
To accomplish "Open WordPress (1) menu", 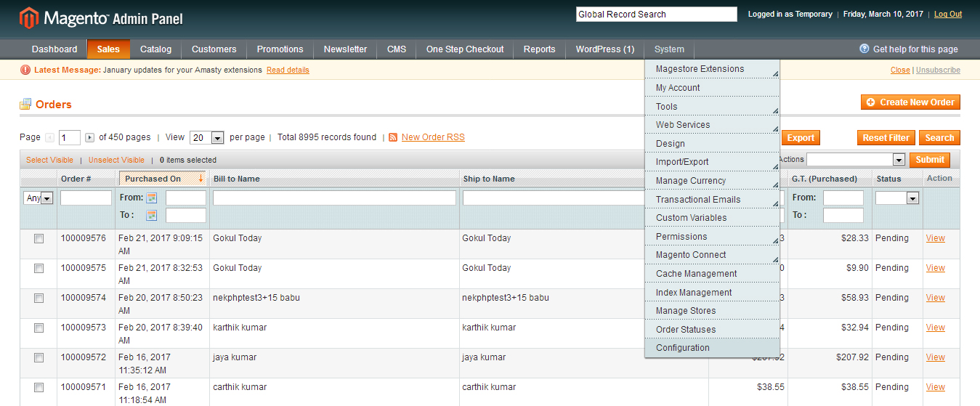I will 605,49.
